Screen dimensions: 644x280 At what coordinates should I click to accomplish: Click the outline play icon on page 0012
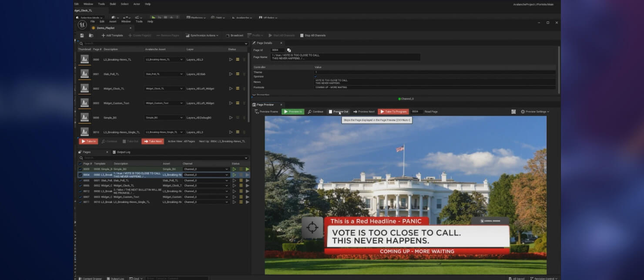[234, 191]
